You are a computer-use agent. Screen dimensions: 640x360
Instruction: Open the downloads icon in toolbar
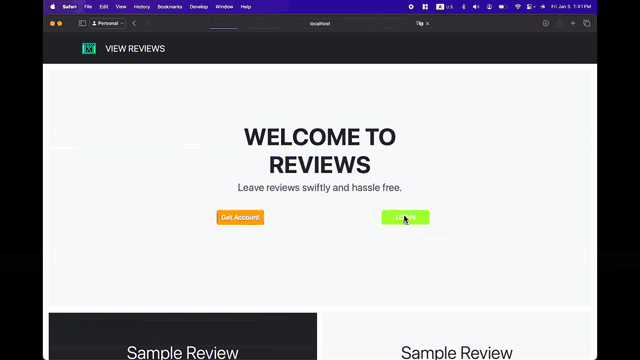click(x=545, y=23)
